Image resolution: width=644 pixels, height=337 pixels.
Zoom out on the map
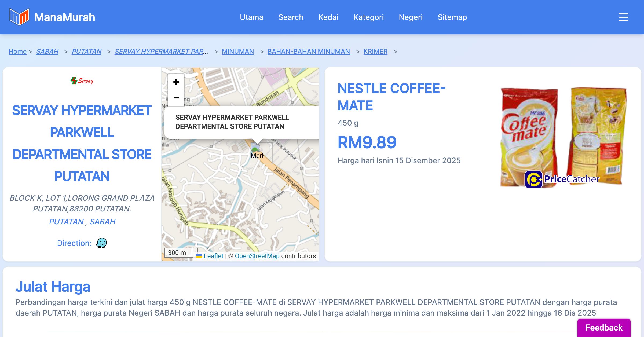[176, 98]
